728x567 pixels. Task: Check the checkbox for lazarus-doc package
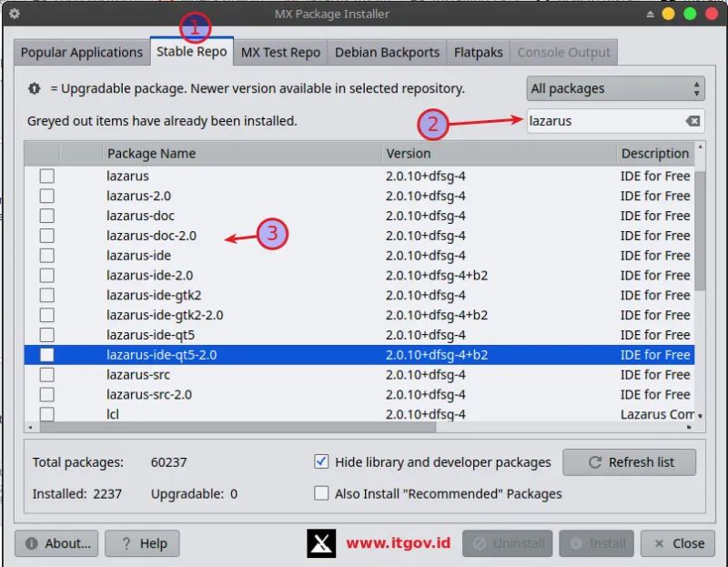[x=46, y=216]
